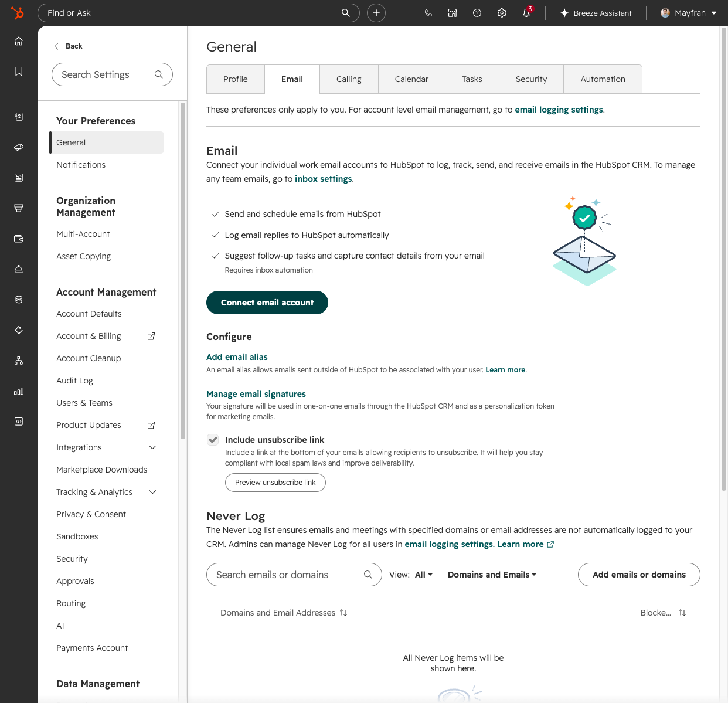Viewport: 728px width, 703px height.
Task: Click the plus create button in top bar
Action: (376, 13)
